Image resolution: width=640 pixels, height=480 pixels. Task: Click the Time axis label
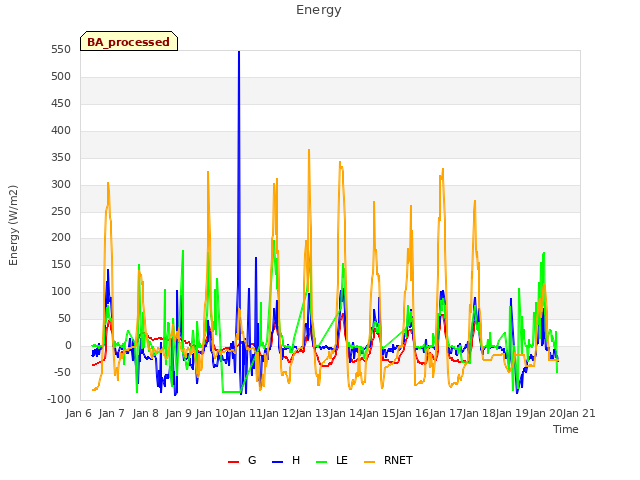tap(566, 429)
